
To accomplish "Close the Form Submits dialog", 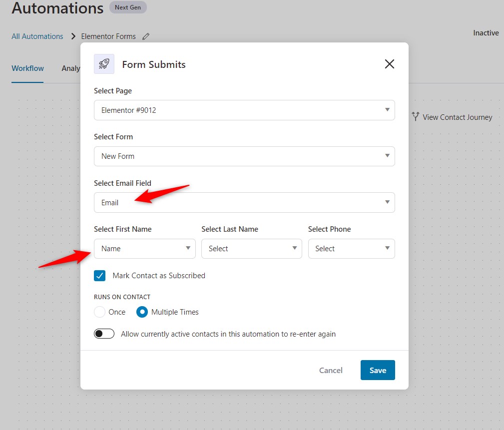I will click(389, 64).
